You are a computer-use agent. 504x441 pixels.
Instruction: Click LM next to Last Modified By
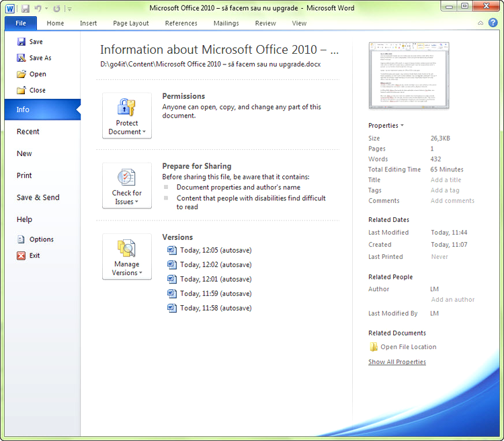(x=434, y=313)
